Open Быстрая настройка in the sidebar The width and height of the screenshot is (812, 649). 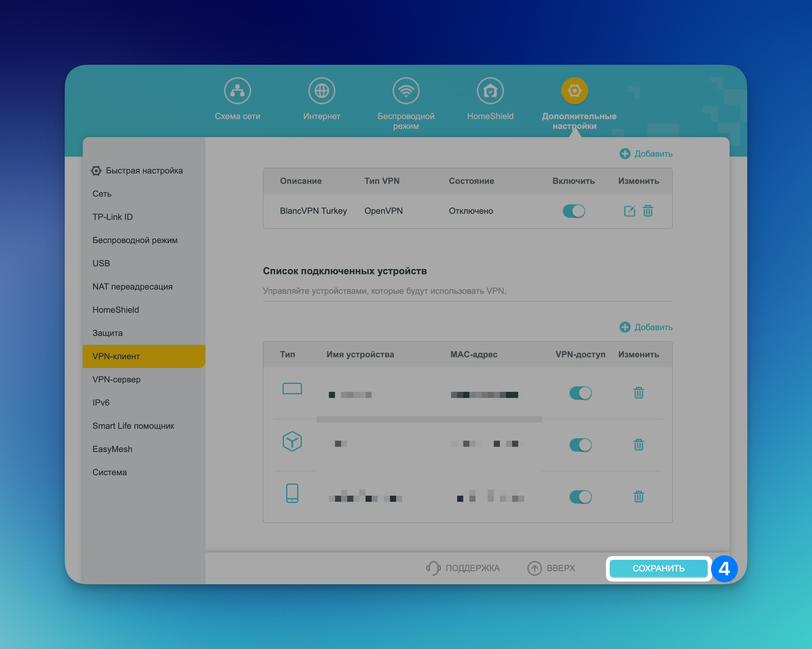click(144, 171)
